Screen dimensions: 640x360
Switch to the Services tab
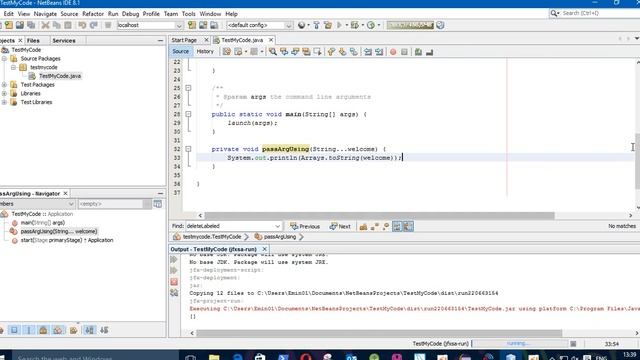(x=64, y=40)
